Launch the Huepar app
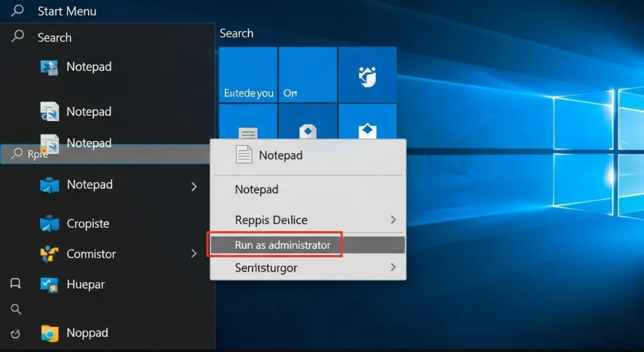 click(x=73, y=284)
